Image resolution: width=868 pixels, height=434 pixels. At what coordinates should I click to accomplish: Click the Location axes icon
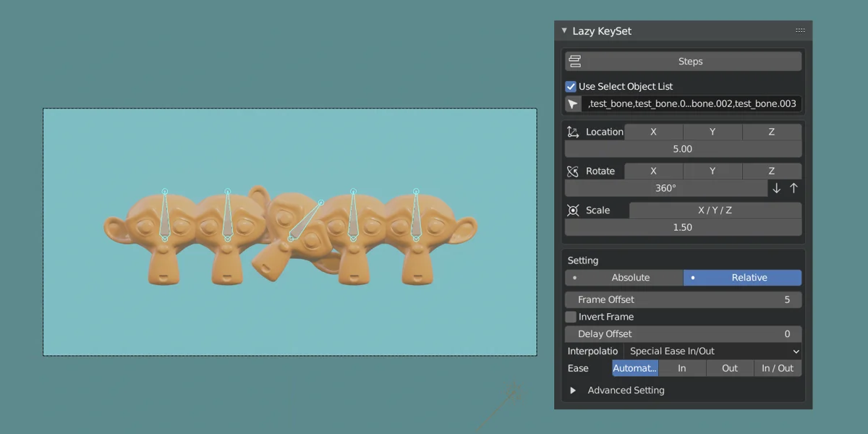click(x=573, y=132)
